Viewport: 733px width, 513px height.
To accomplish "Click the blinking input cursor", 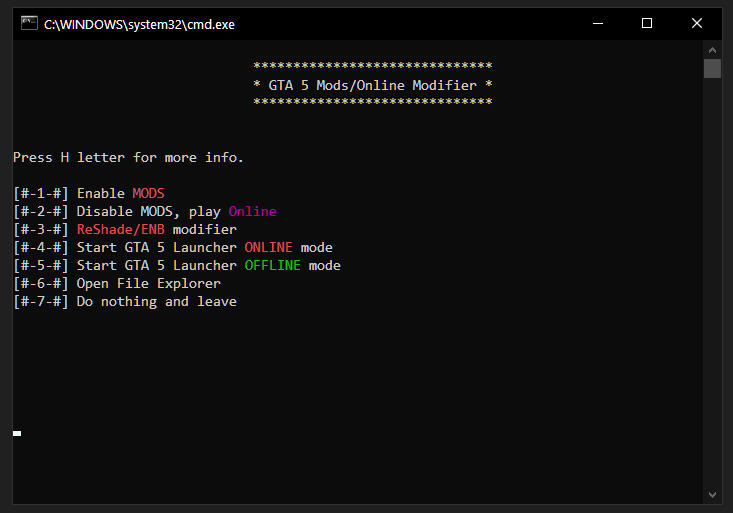I will pos(17,433).
